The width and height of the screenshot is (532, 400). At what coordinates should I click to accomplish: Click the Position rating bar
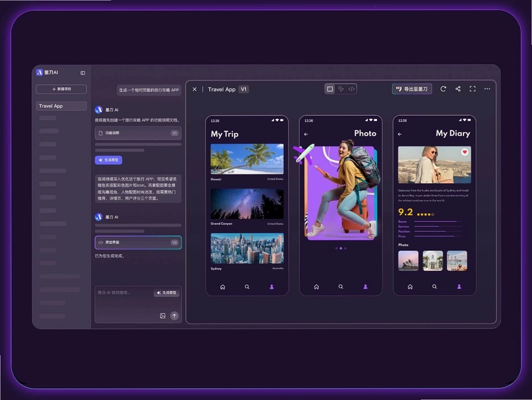pyautogui.click(x=438, y=231)
